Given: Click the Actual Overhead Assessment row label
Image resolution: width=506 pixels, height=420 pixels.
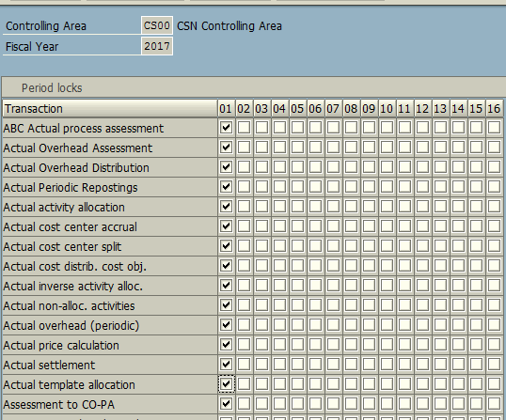Looking at the screenshot, I should click(78, 148).
